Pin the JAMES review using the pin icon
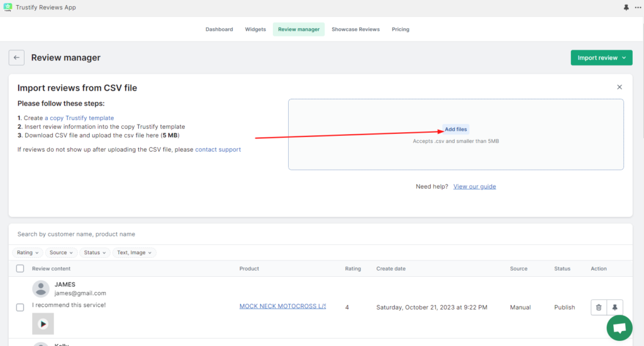 [x=615, y=308]
